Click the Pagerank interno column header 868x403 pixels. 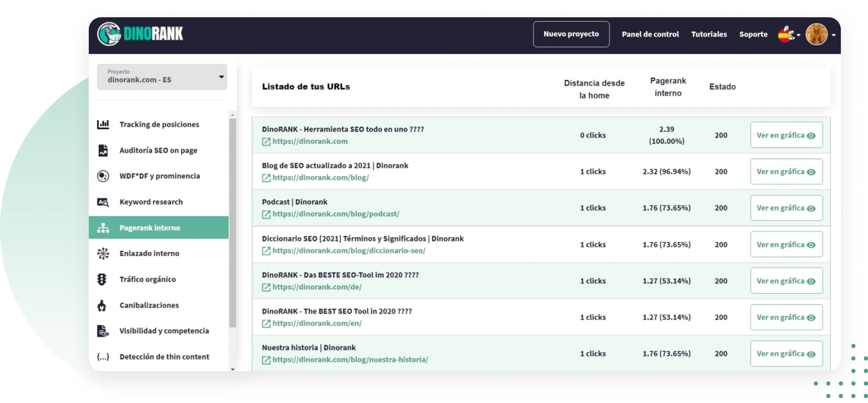click(668, 87)
